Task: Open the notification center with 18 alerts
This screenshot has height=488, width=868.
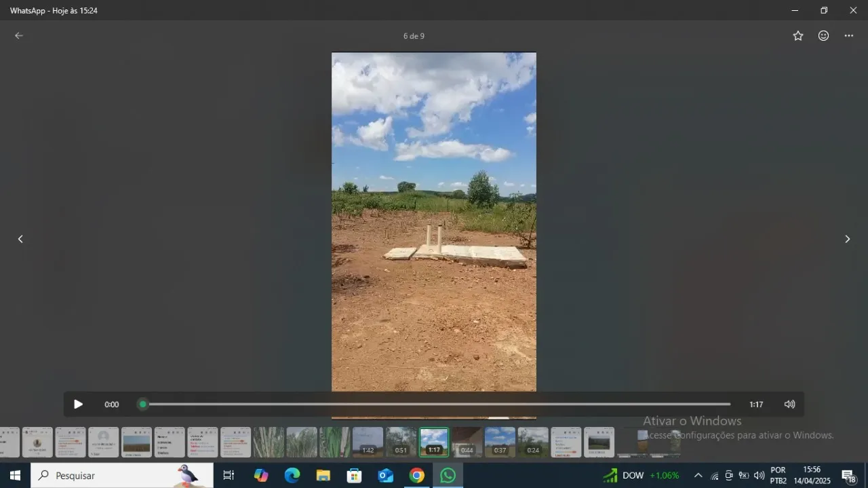Action: 848,475
